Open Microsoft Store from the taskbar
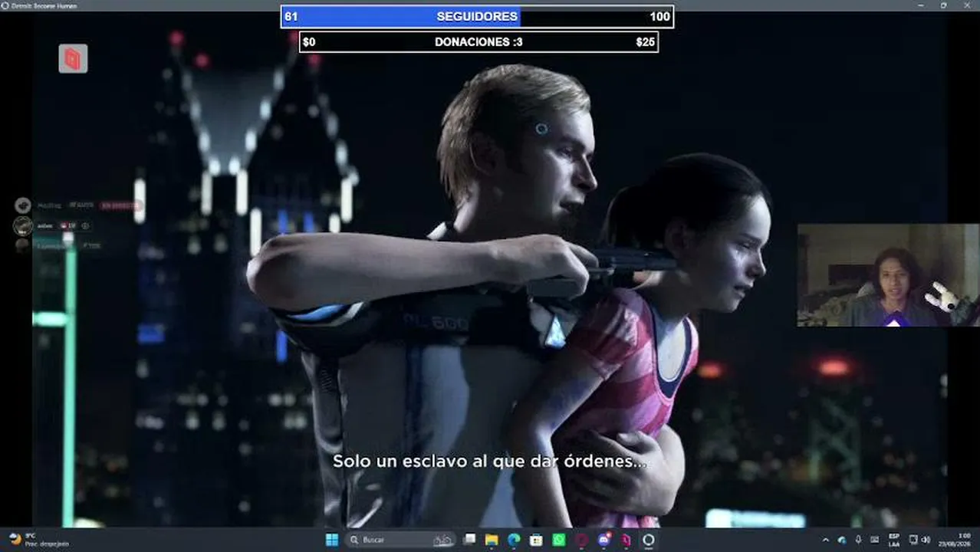This screenshot has width=980, height=552. tap(536, 540)
